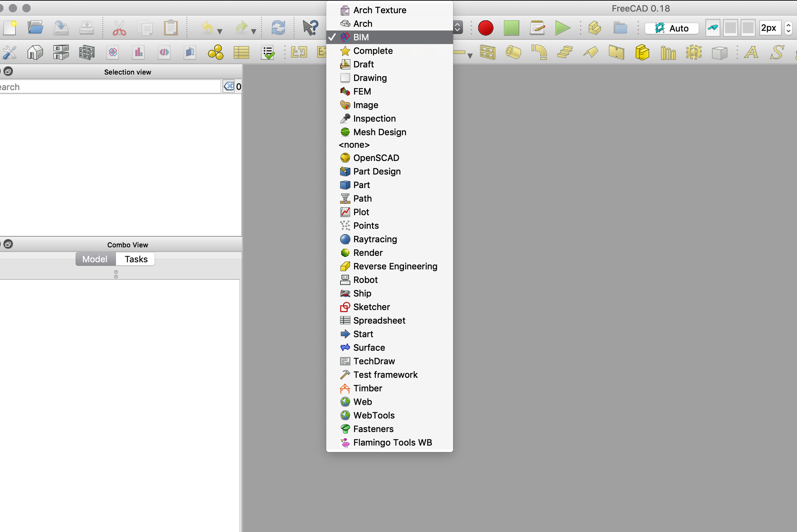The height and width of the screenshot is (532, 797).
Task: Choose the FEM workbench
Action: [x=389, y=91]
